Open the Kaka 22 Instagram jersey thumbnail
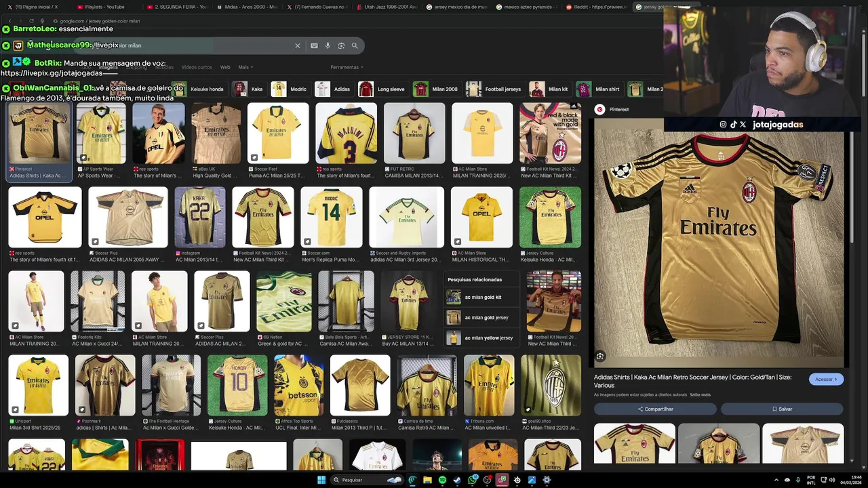This screenshot has width=868, height=488. 199,217
